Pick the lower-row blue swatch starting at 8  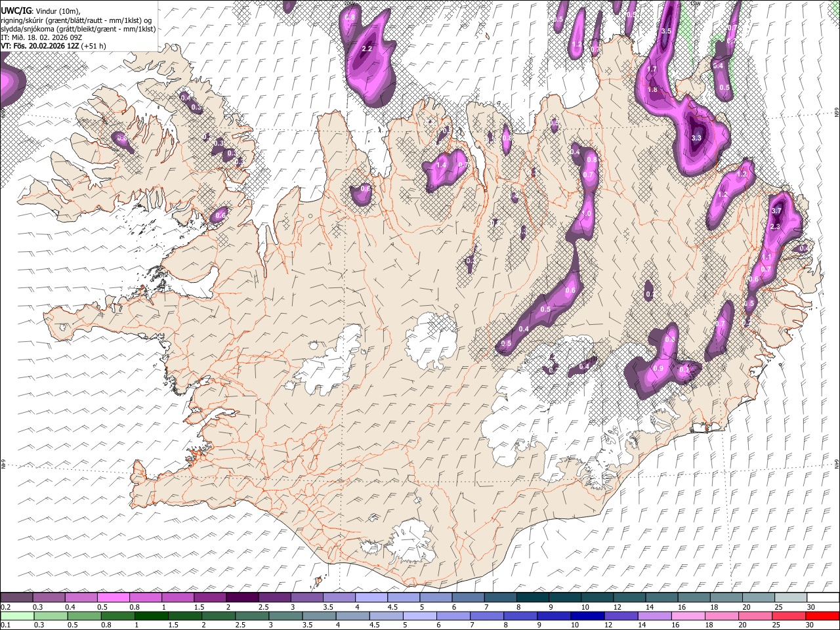pyautogui.click(x=520, y=616)
